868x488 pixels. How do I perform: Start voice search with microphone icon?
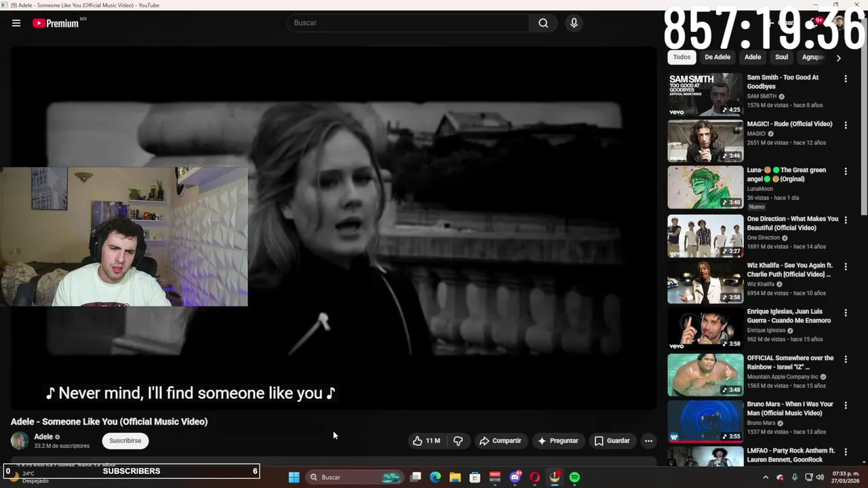tap(574, 23)
